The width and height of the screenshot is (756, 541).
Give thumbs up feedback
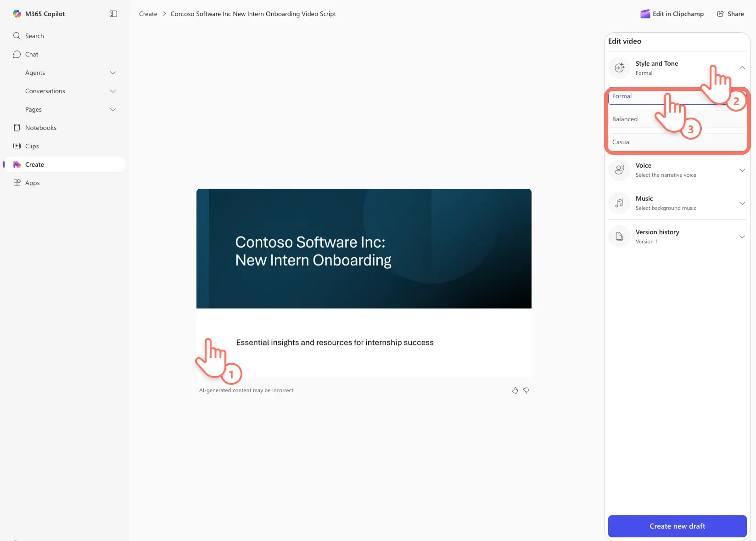tap(515, 390)
